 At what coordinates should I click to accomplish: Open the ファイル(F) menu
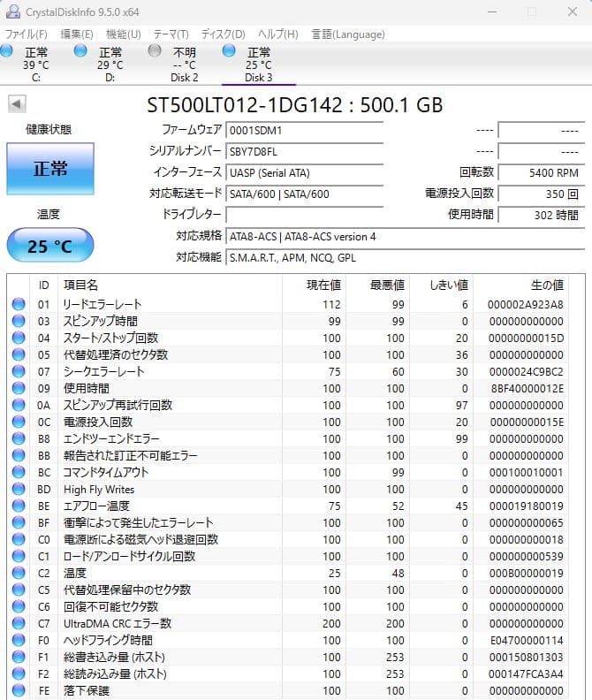click(x=26, y=34)
